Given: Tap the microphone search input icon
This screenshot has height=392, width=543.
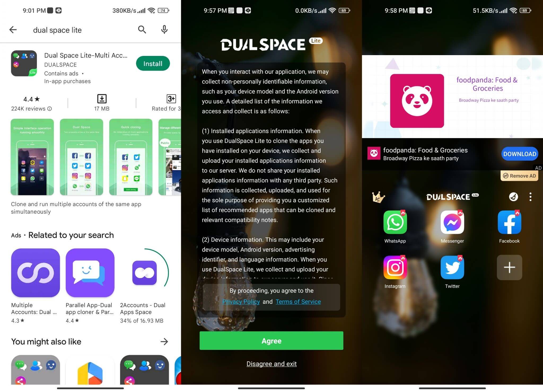Looking at the screenshot, I should click(x=164, y=29).
